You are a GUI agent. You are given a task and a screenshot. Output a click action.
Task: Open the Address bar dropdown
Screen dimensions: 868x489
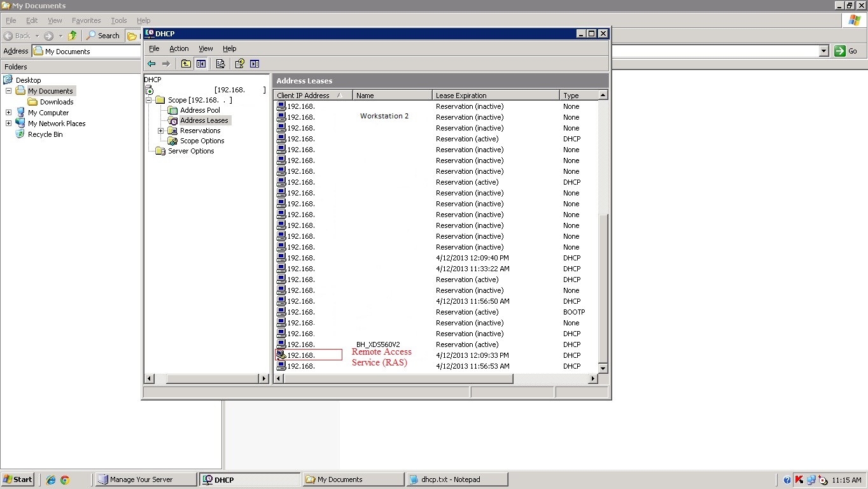(x=823, y=50)
